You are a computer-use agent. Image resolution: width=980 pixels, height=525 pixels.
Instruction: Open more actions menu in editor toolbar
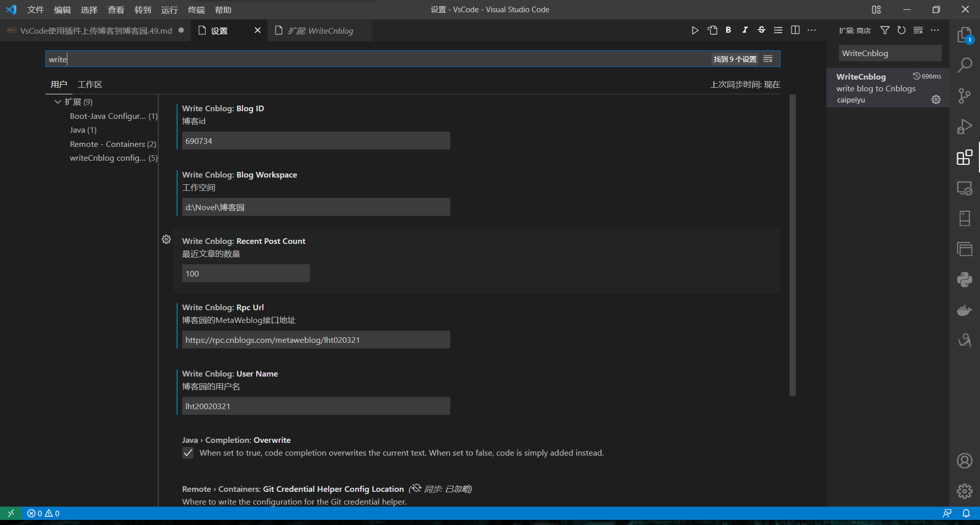[812, 30]
